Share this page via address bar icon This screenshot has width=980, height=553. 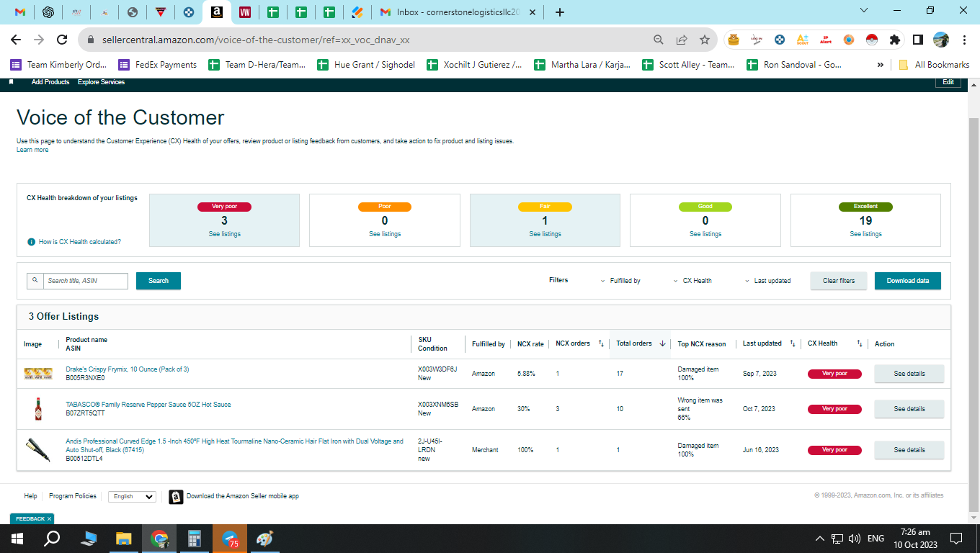[x=682, y=40]
